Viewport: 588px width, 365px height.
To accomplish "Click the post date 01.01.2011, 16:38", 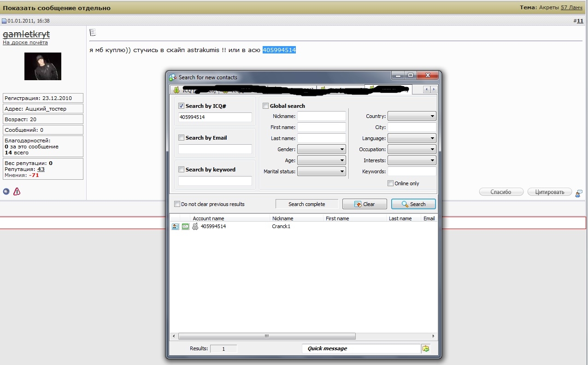I will coord(29,21).
